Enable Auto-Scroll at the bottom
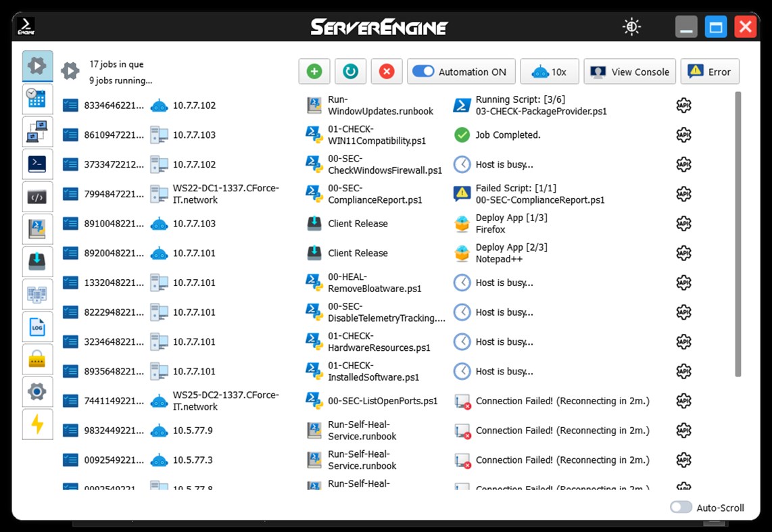772x532 pixels. tap(681, 506)
